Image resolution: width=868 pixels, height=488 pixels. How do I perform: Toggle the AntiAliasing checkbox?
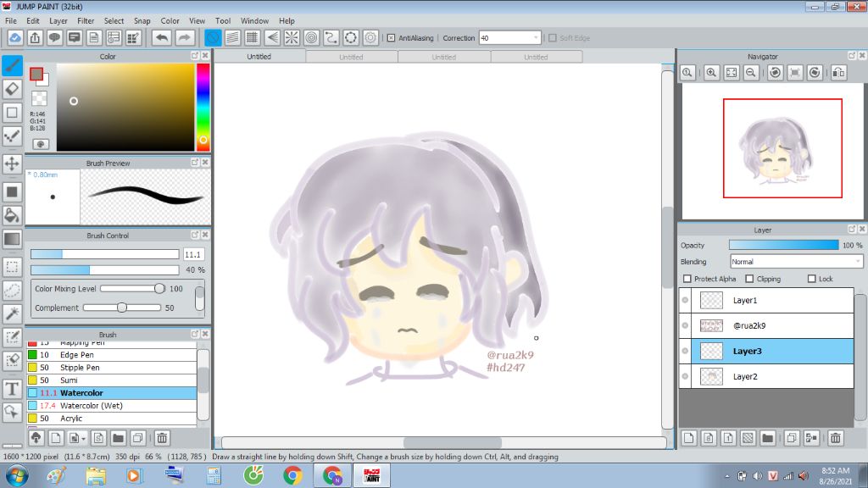391,37
